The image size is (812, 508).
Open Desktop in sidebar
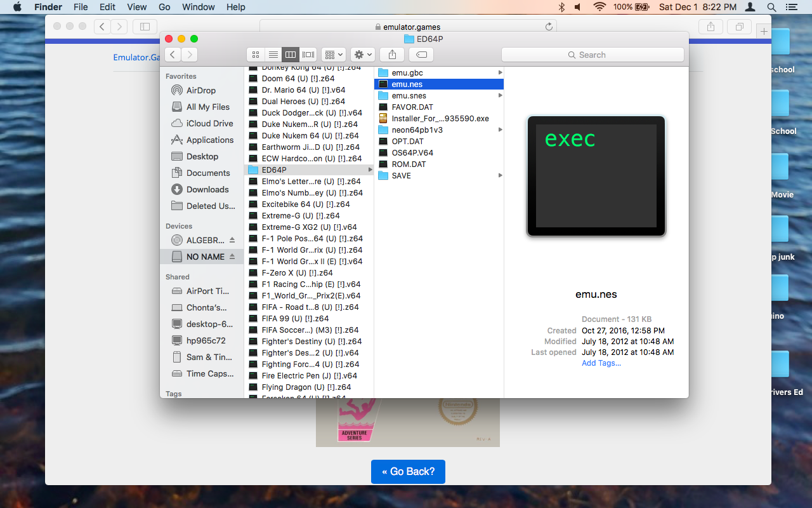[201, 156]
